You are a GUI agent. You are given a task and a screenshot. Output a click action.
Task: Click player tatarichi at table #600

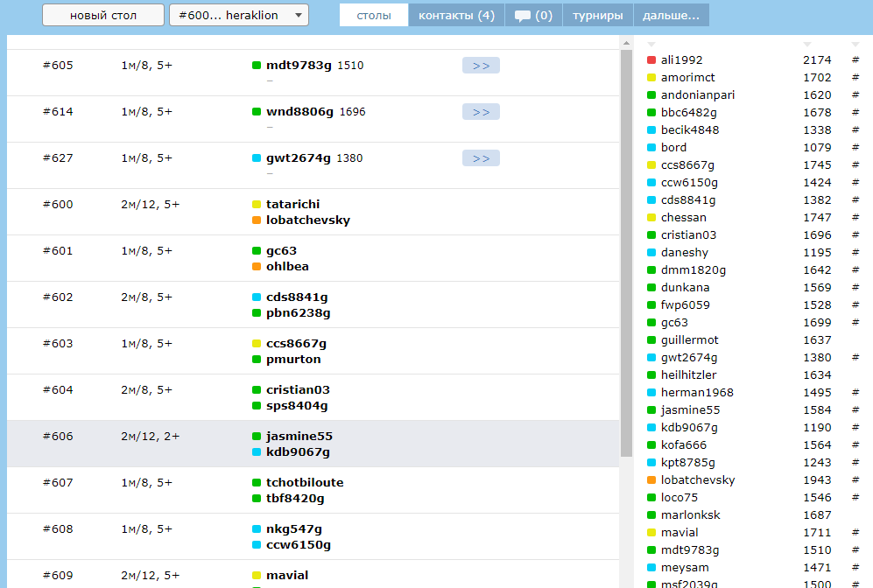(x=292, y=204)
